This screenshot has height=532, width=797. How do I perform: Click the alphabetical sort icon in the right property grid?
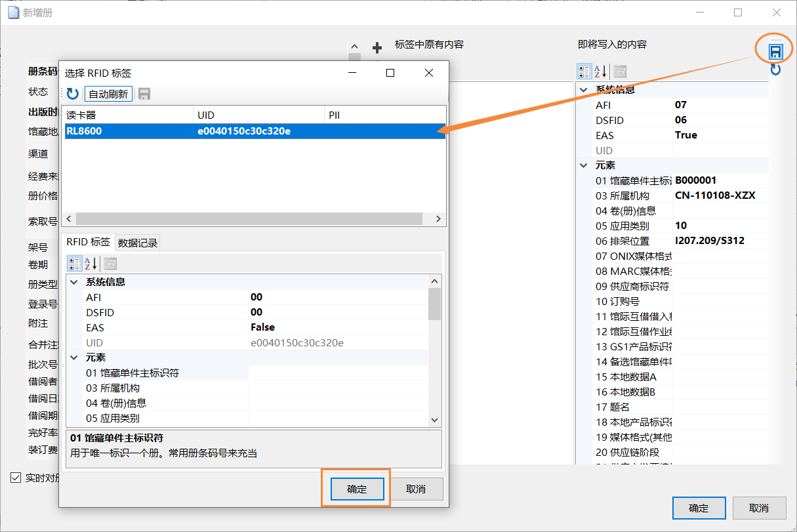coord(600,71)
